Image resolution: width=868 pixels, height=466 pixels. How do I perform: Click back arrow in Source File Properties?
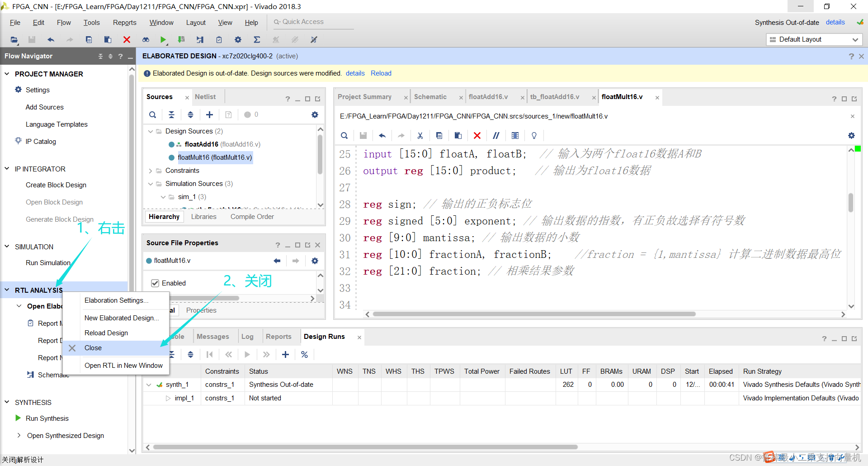point(277,261)
